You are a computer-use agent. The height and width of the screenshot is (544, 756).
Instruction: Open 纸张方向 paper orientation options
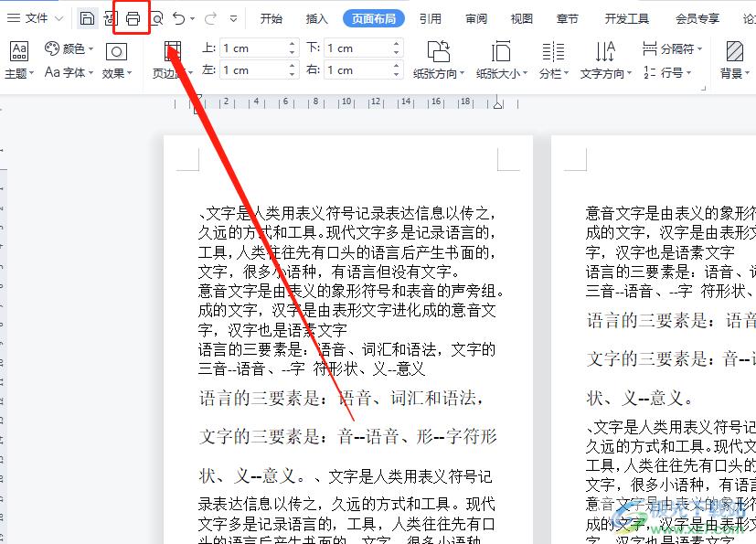pos(438,59)
